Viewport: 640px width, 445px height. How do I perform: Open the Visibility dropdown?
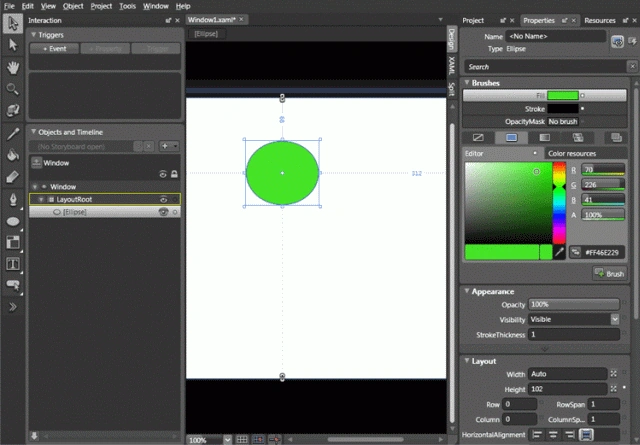[x=615, y=319]
